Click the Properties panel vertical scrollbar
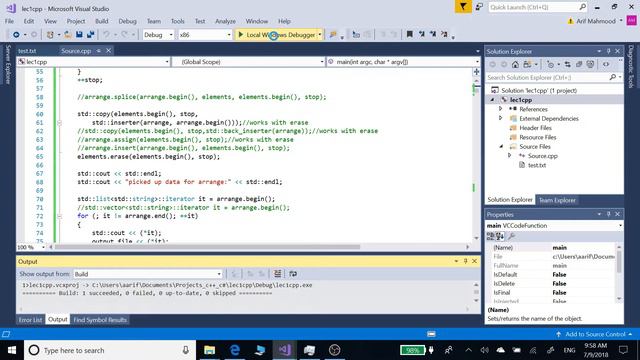The height and width of the screenshot is (360, 640). (619, 262)
